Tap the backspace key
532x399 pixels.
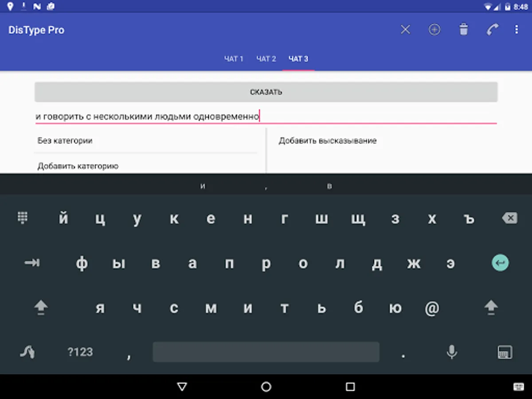509,218
